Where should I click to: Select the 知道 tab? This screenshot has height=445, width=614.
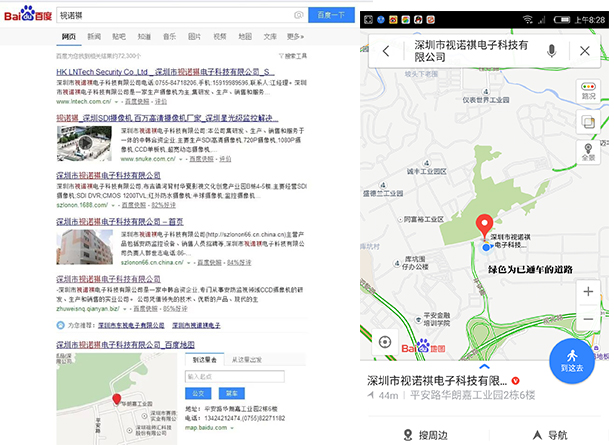point(144,36)
